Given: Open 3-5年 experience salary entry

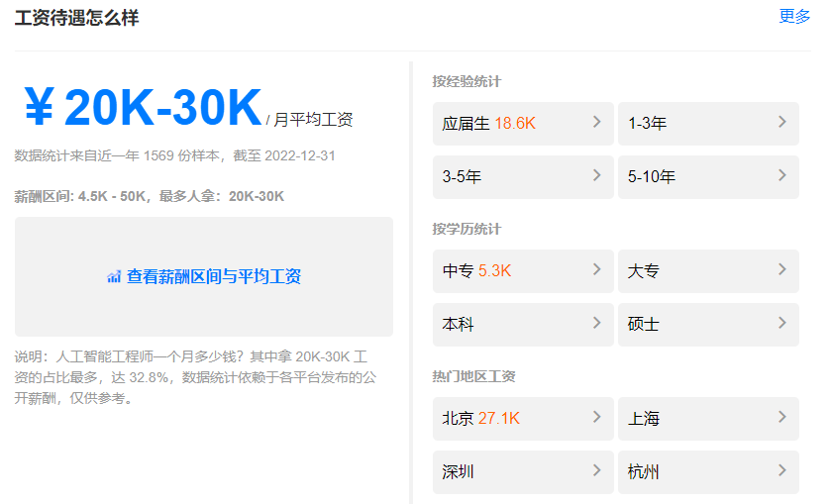Looking at the screenshot, I should (523, 177).
